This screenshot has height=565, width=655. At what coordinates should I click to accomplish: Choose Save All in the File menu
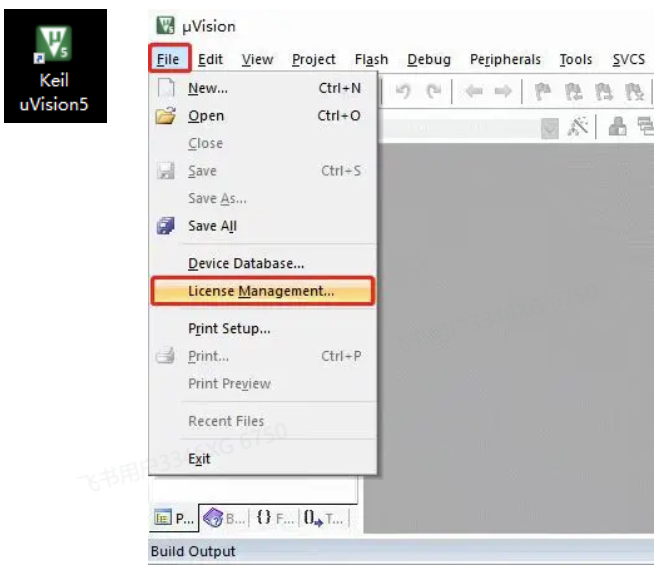263,226
